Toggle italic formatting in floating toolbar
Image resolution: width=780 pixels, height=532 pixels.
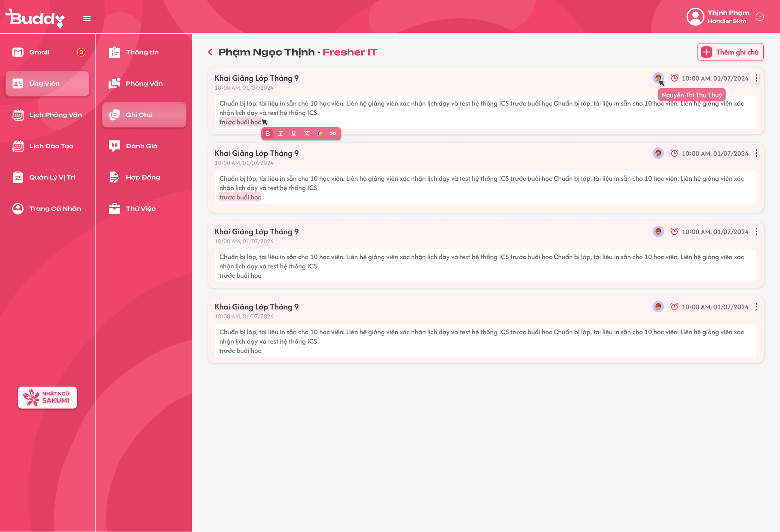(x=280, y=134)
